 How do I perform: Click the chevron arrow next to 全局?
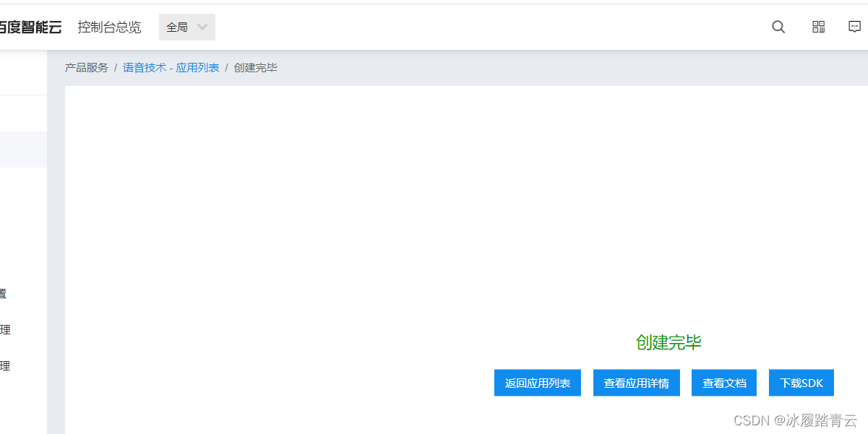pyautogui.click(x=202, y=27)
